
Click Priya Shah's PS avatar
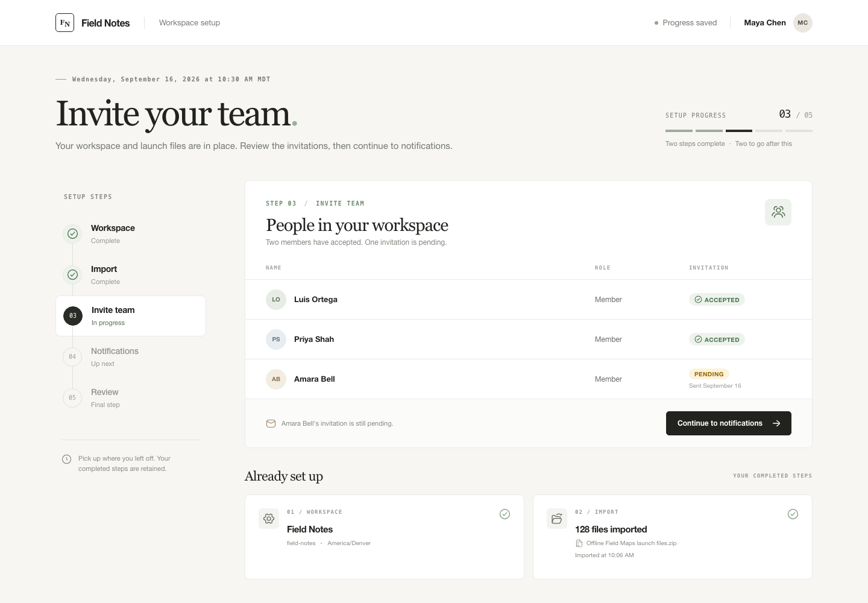coord(276,339)
